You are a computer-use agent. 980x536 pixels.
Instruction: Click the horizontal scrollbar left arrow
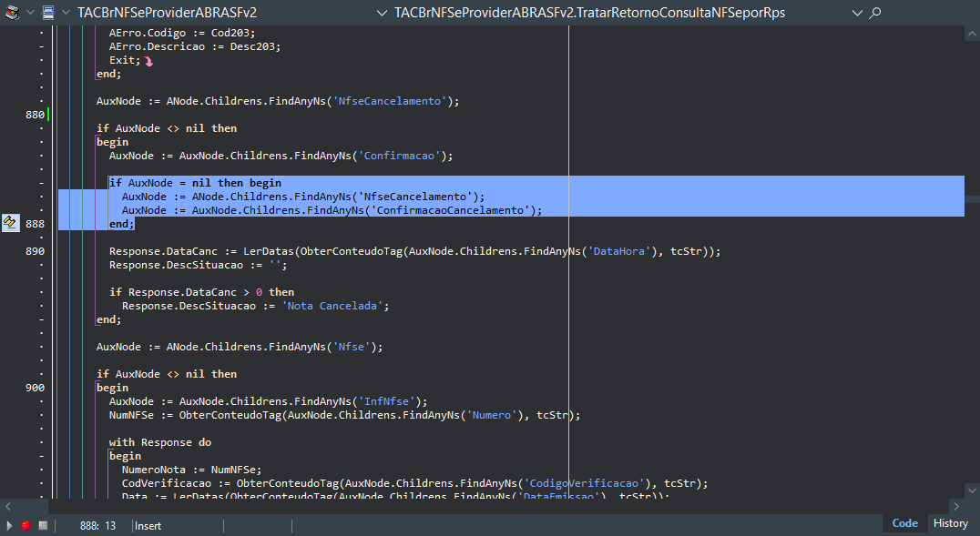tap(7, 506)
